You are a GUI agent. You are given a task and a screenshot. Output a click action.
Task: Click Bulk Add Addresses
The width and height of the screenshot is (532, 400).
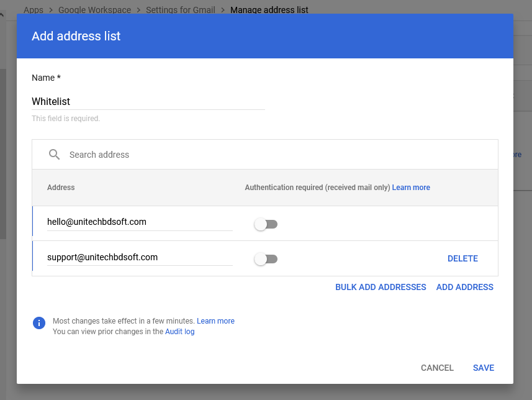[x=381, y=287]
